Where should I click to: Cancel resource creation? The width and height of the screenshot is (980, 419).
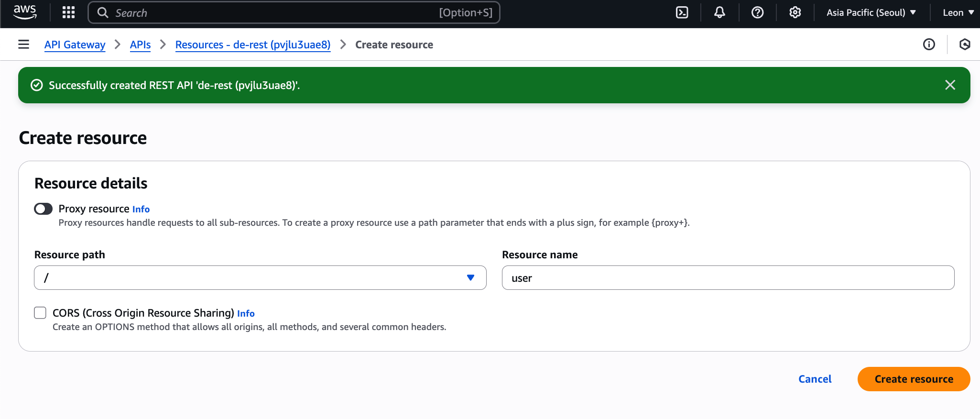[815, 379]
